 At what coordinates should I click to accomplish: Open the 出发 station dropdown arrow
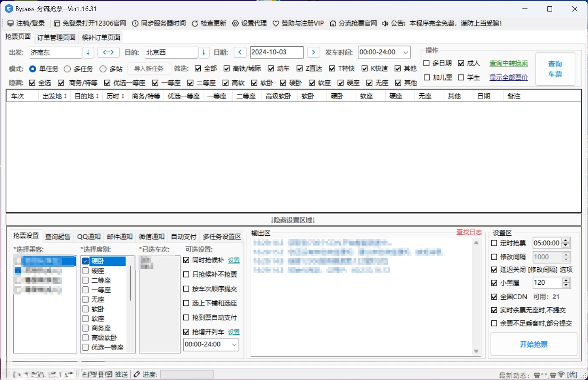(x=88, y=52)
